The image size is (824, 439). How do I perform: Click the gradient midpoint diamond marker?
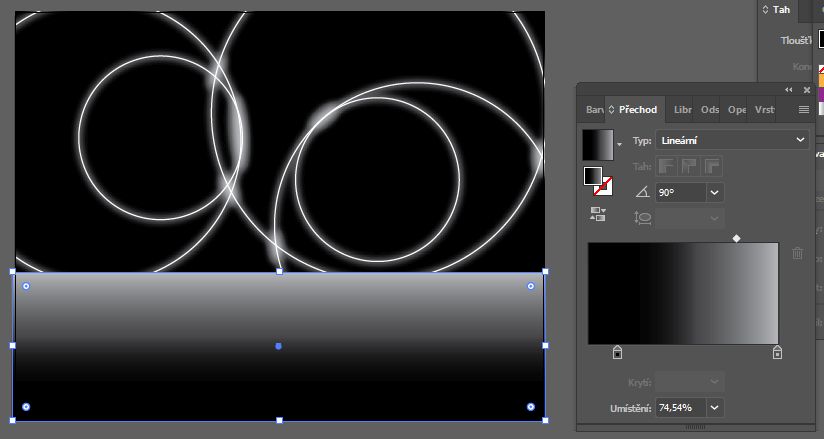tap(737, 238)
